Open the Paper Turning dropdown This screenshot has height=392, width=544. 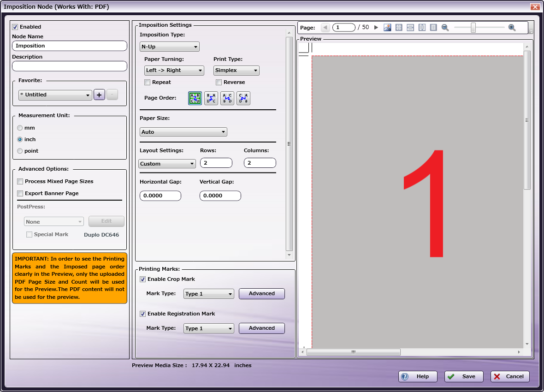click(x=174, y=71)
